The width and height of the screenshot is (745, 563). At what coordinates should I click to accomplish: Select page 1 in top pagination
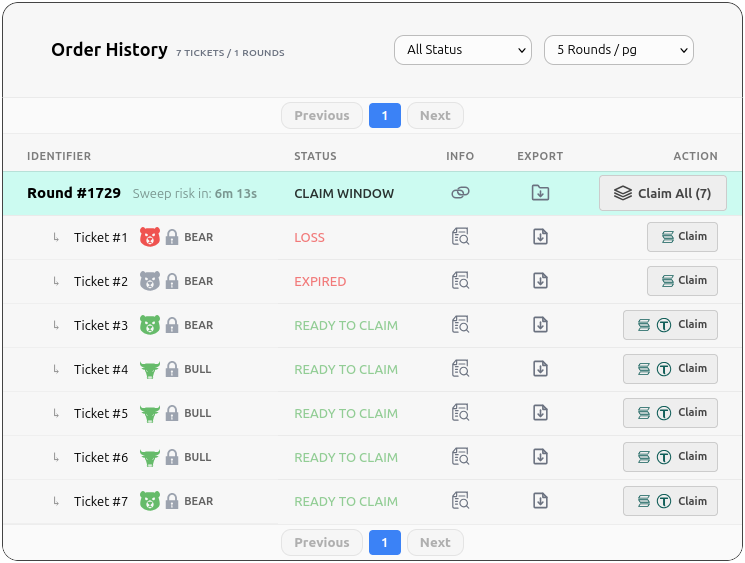tap(385, 115)
